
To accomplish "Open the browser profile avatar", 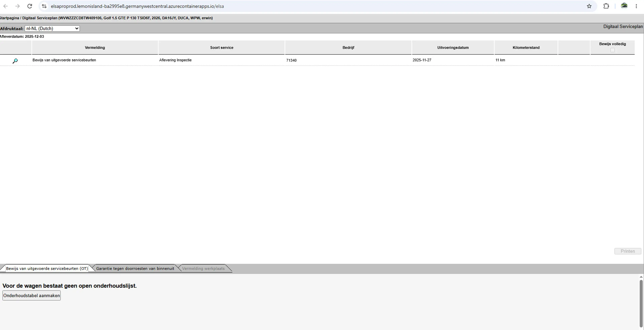I will (x=624, y=6).
